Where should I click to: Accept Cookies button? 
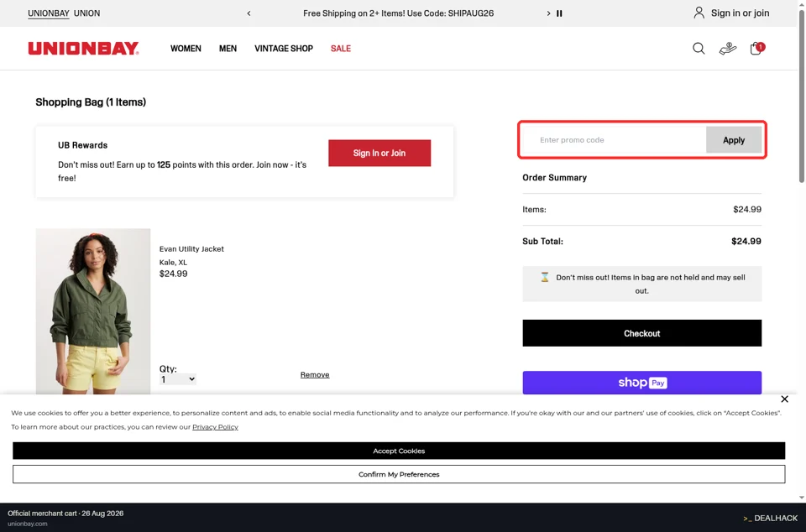point(399,451)
